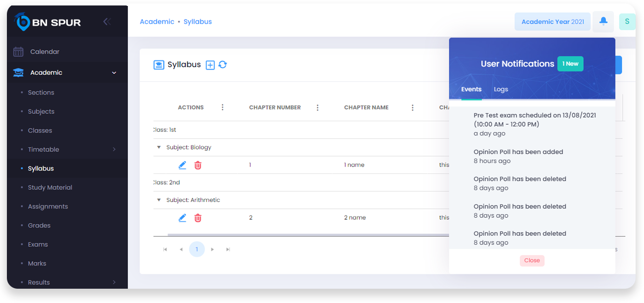Delete the Biology chapter 1 row
This screenshot has height=303, width=644.
pyautogui.click(x=198, y=165)
